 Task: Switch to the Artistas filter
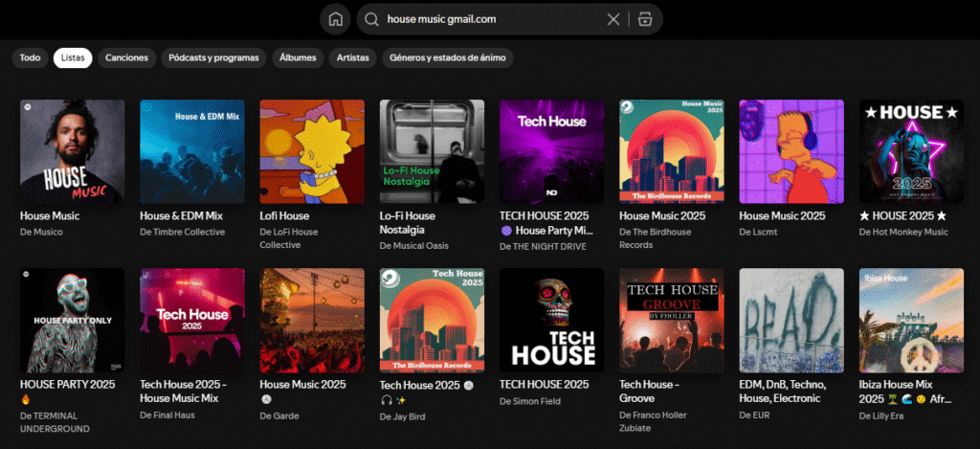(352, 58)
